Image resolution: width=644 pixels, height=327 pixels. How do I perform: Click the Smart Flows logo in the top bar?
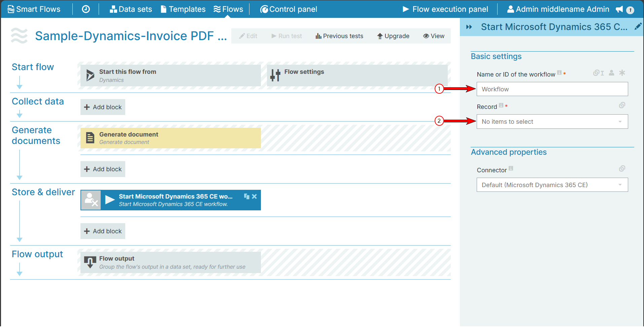34,9
